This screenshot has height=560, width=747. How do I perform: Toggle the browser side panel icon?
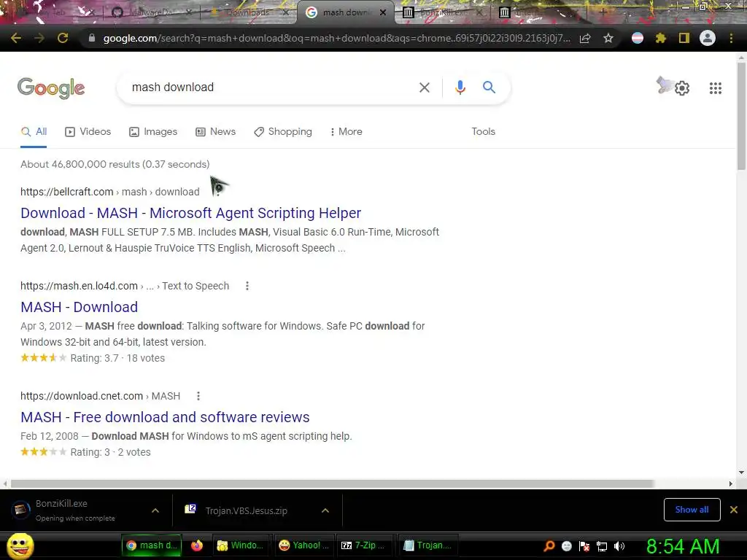click(684, 38)
